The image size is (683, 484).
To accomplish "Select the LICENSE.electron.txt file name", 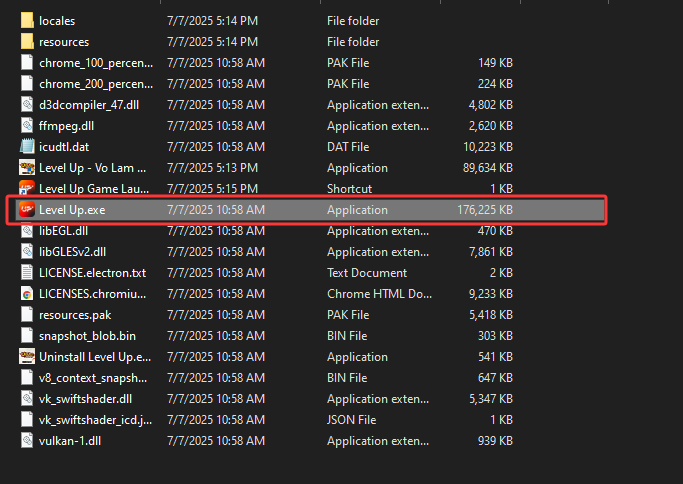I will [92, 273].
